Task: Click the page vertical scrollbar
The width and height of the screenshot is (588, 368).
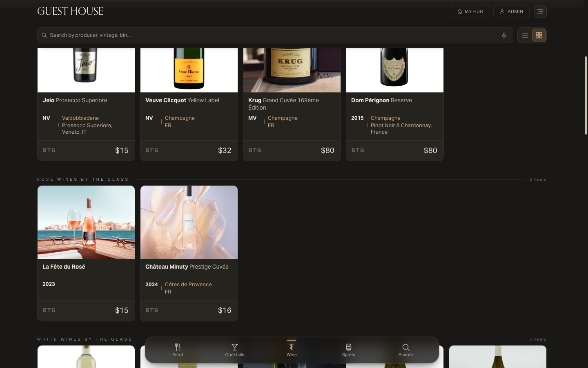Action: [x=586, y=95]
